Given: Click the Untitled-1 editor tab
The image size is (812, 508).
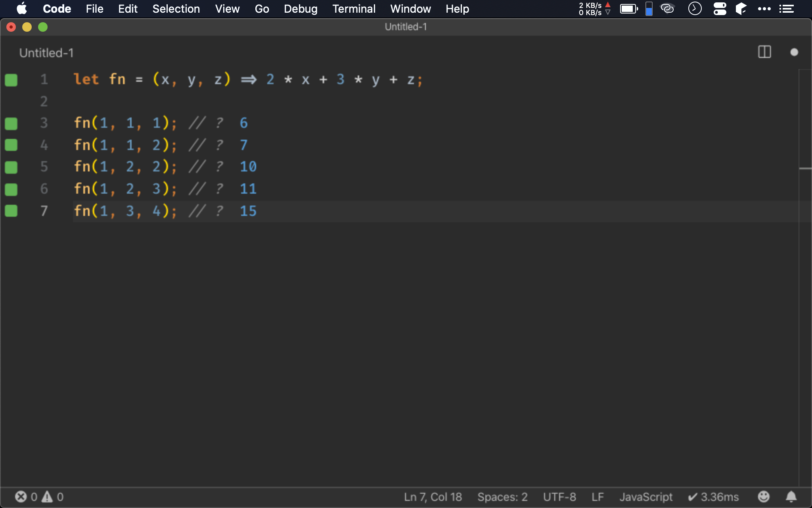Looking at the screenshot, I should coord(46,53).
